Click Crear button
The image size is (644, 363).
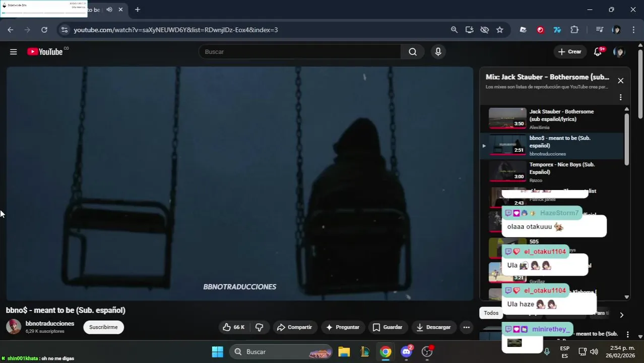[569, 51]
